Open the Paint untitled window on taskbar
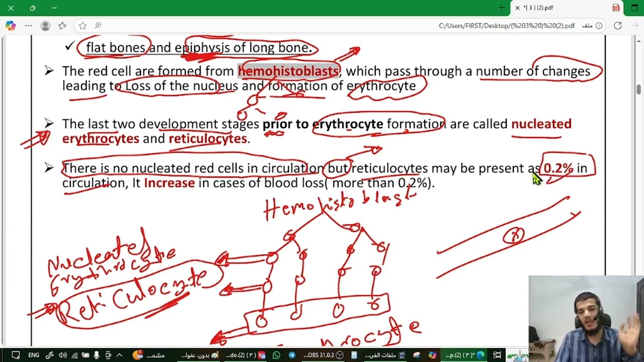 pos(200,355)
